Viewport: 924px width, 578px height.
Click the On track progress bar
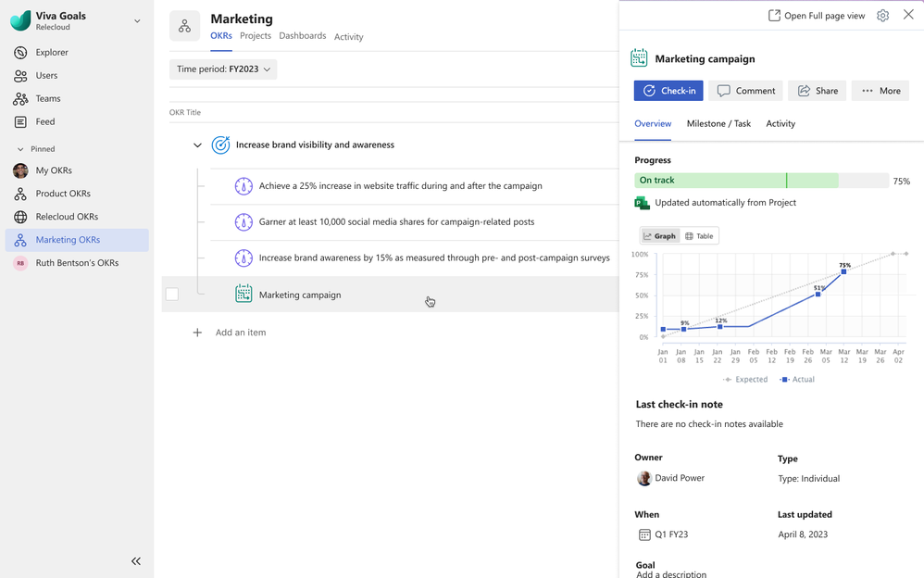tap(736, 181)
